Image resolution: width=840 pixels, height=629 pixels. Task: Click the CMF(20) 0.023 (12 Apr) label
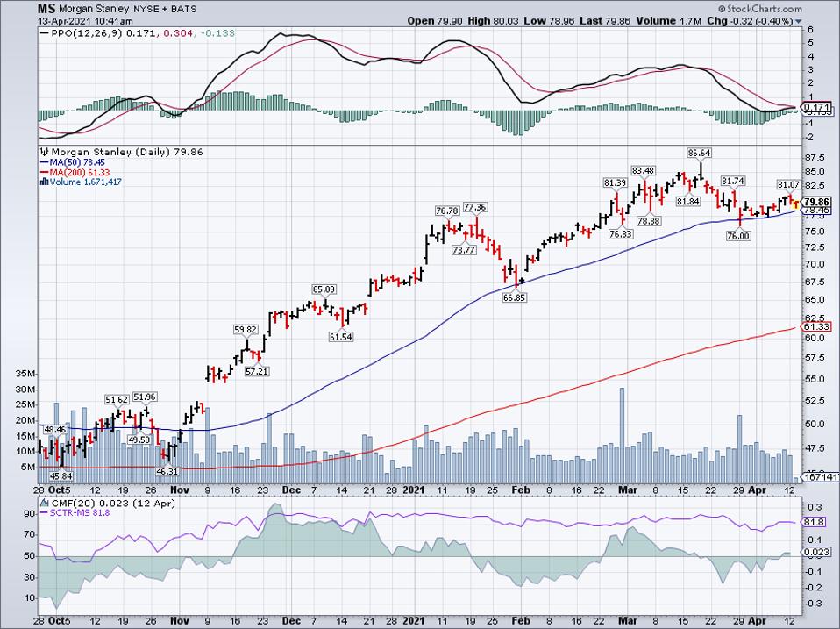pos(113,504)
